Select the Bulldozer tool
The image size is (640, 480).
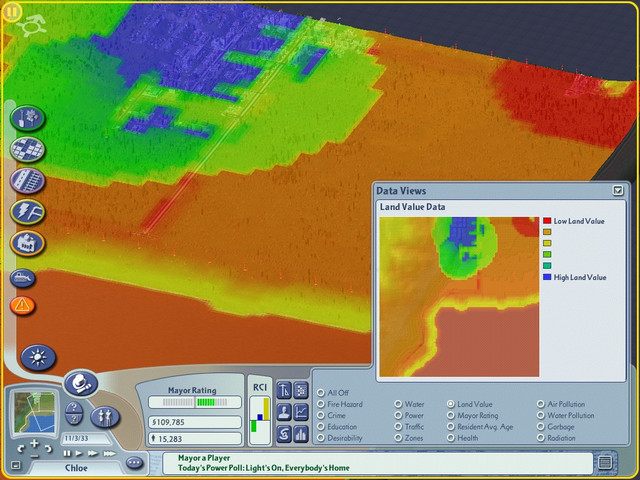point(22,278)
